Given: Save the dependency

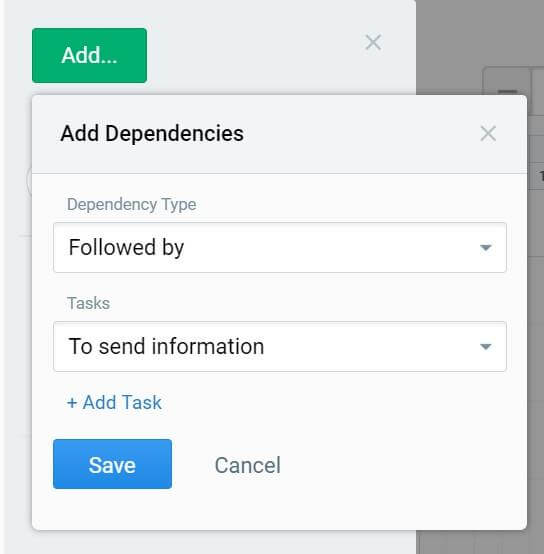Looking at the screenshot, I should coord(112,464).
